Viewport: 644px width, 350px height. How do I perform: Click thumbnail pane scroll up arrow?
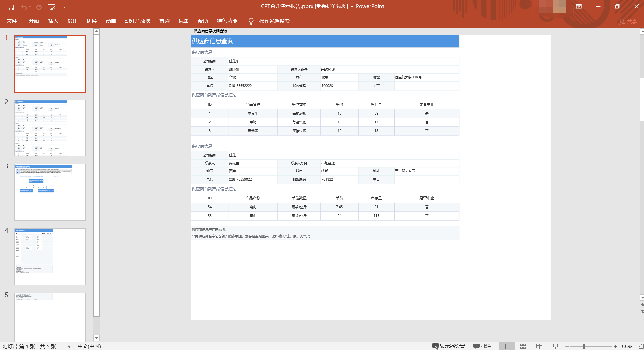[x=96, y=31]
